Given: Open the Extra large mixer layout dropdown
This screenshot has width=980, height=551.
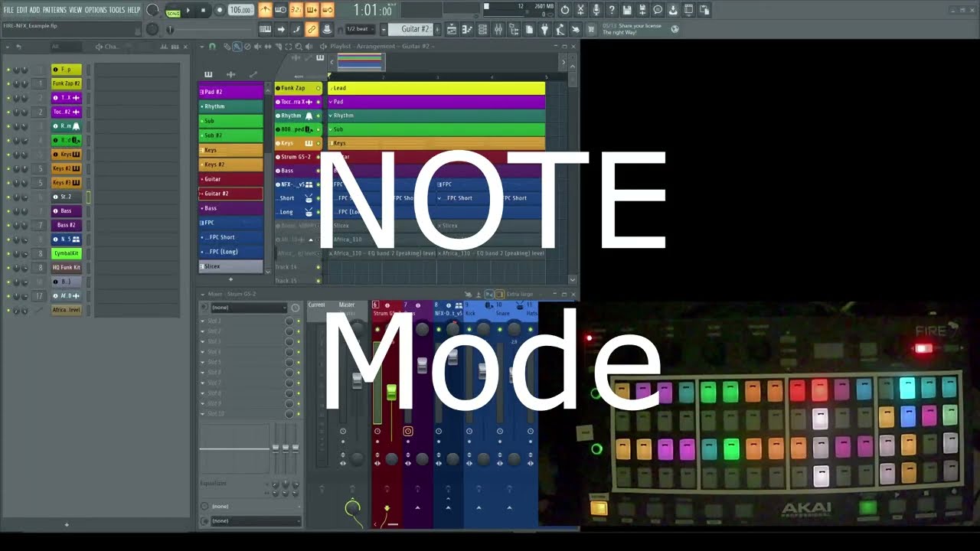Looking at the screenshot, I should 524,294.
